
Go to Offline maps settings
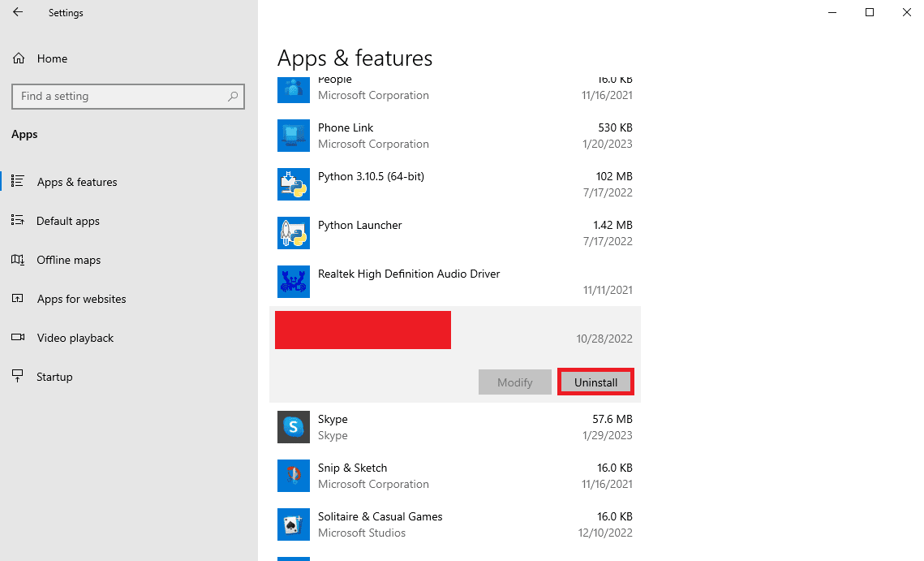[69, 260]
